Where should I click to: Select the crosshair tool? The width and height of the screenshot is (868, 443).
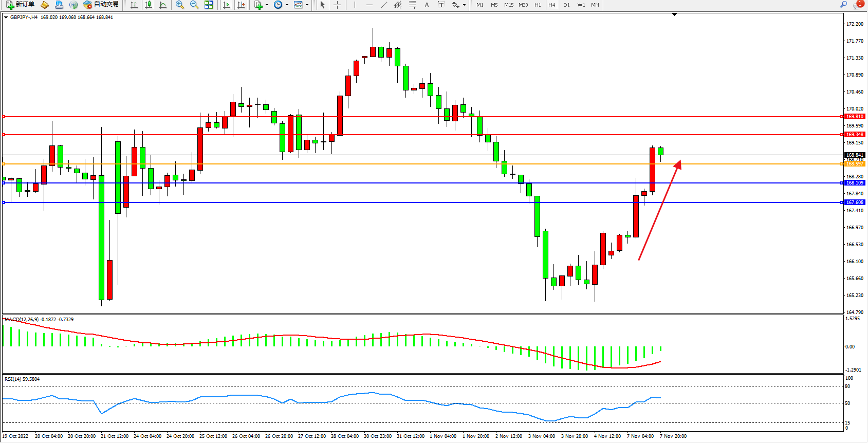(x=337, y=5)
